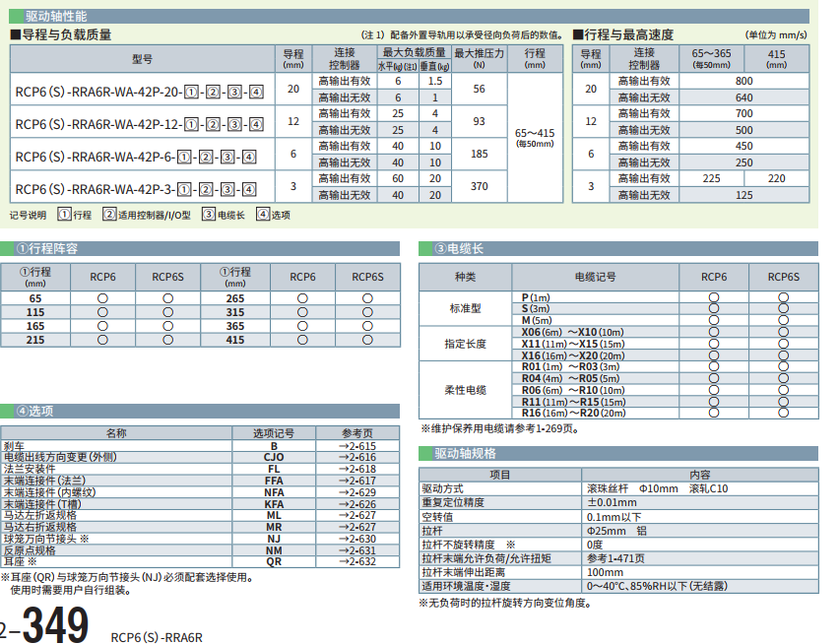
Task: Click option code "FFA"
Action: [x=274, y=481]
